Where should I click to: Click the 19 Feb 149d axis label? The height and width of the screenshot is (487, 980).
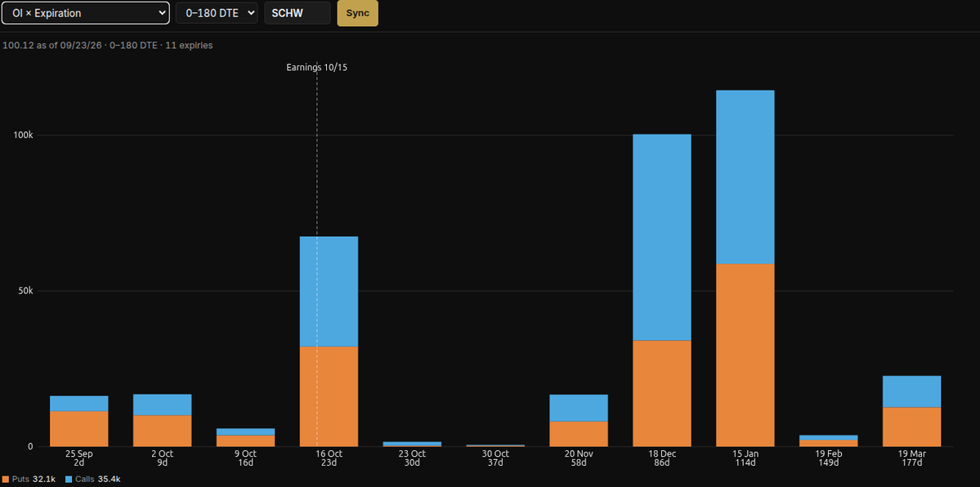829,458
